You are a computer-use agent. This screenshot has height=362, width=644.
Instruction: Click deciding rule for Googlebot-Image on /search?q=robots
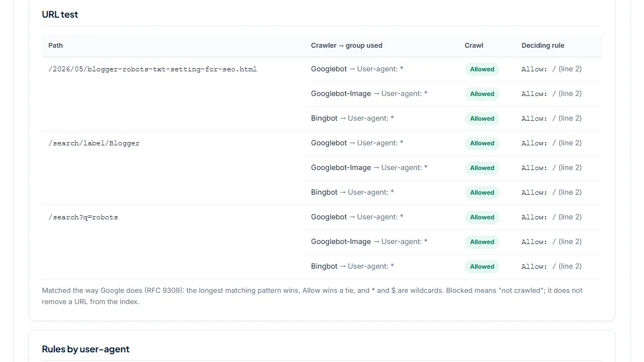click(x=551, y=242)
